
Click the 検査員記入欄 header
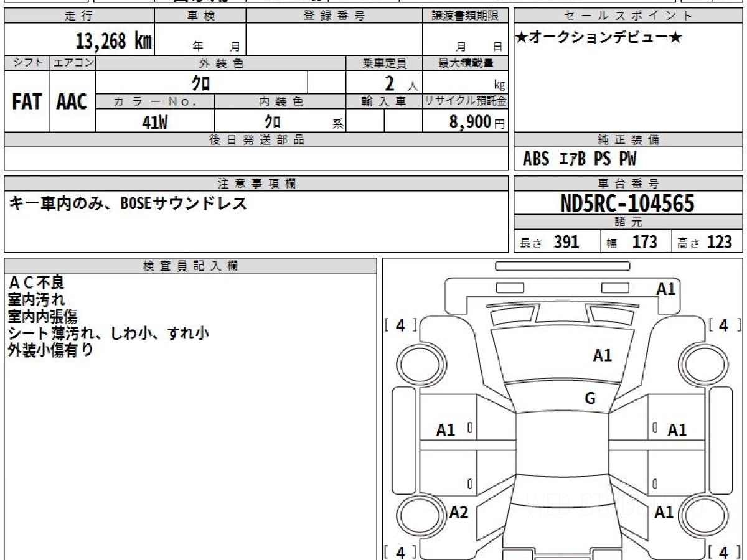tap(190, 265)
